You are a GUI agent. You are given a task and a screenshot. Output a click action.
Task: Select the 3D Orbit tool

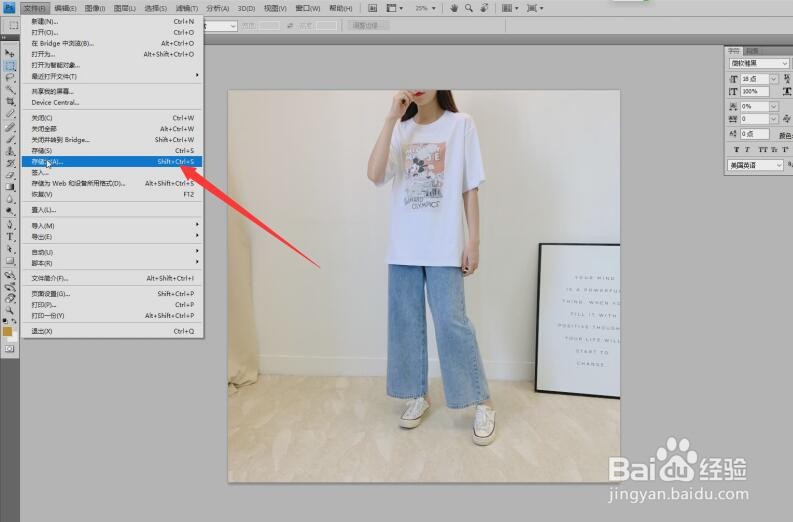point(10,287)
